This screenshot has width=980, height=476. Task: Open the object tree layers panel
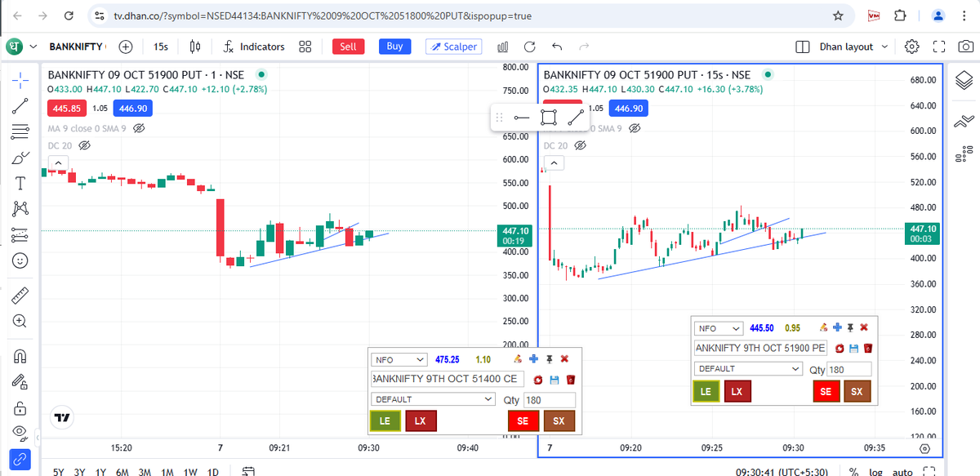[964, 80]
